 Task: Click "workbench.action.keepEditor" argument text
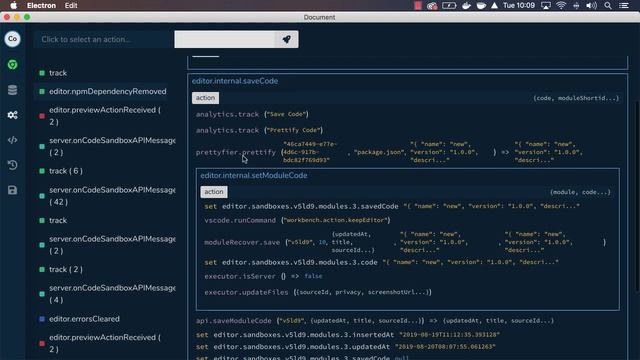tap(336, 220)
